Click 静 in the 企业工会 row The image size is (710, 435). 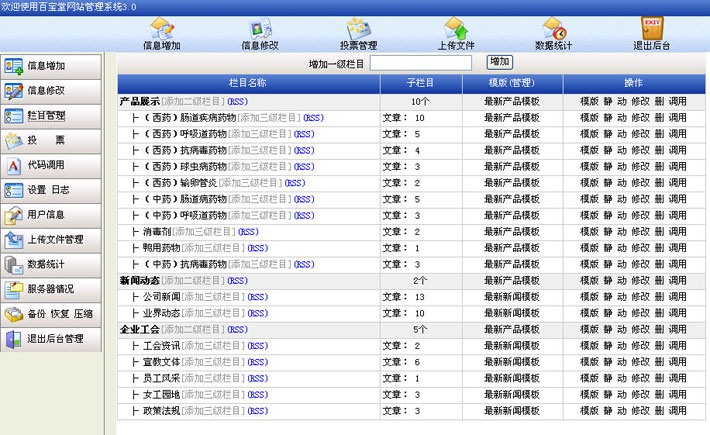[x=608, y=330]
